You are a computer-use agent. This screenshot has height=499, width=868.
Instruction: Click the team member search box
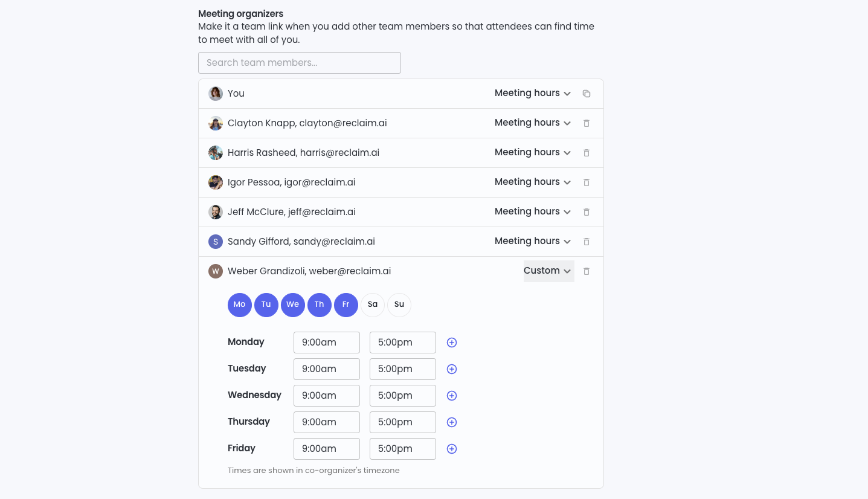(x=300, y=63)
